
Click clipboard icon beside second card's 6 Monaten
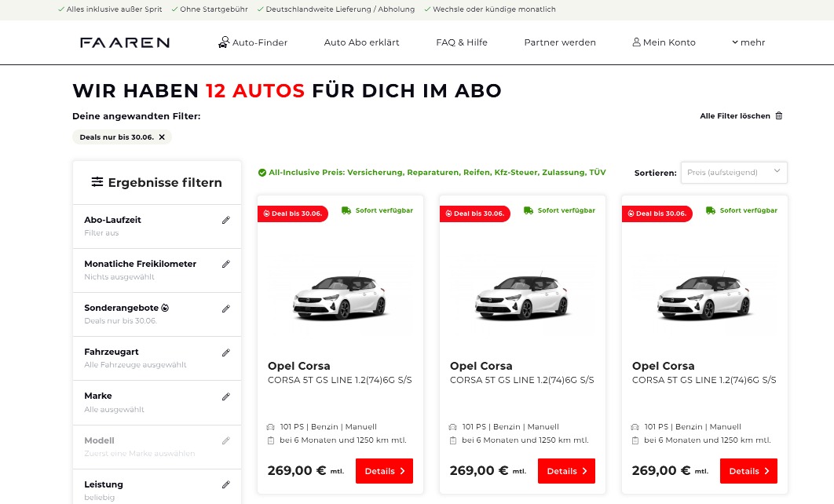453,440
